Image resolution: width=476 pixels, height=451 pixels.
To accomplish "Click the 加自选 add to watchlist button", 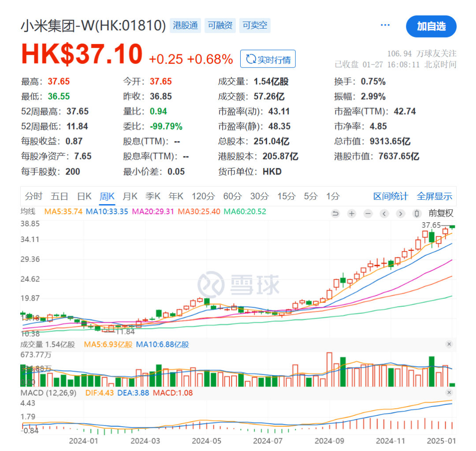I will (431, 26).
